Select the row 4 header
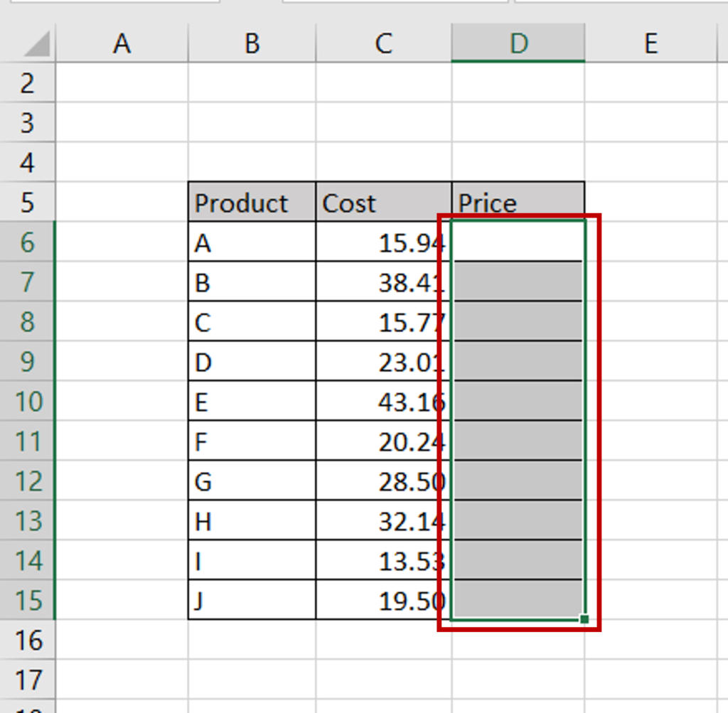 pyautogui.click(x=28, y=162)
